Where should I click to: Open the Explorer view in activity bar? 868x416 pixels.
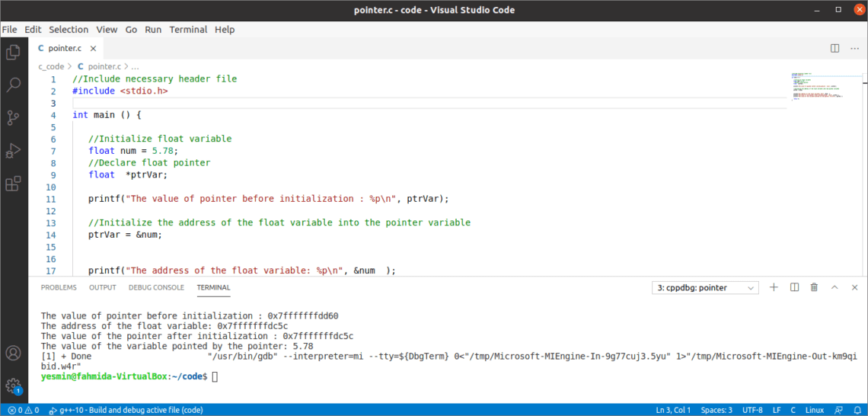[x=13, y=53]
